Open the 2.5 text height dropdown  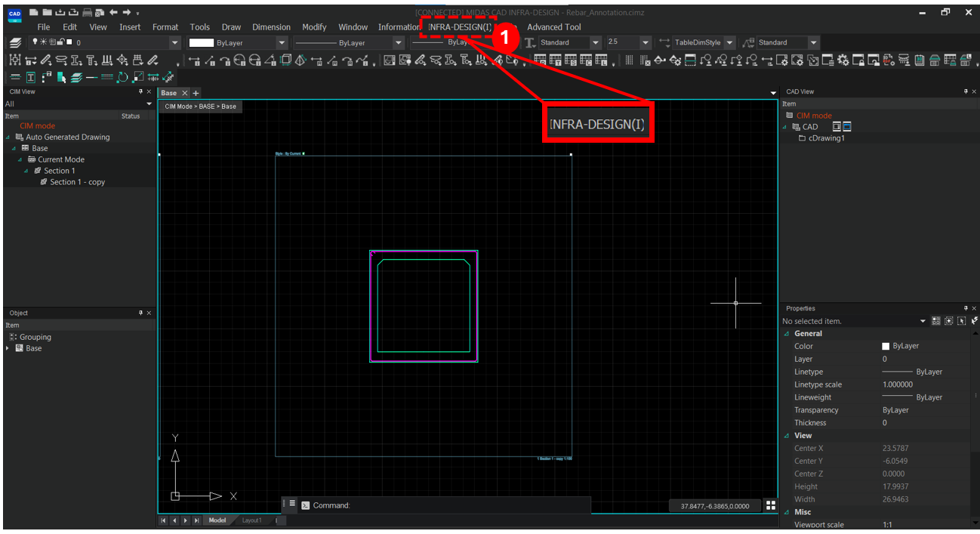[x=646, y=43]
